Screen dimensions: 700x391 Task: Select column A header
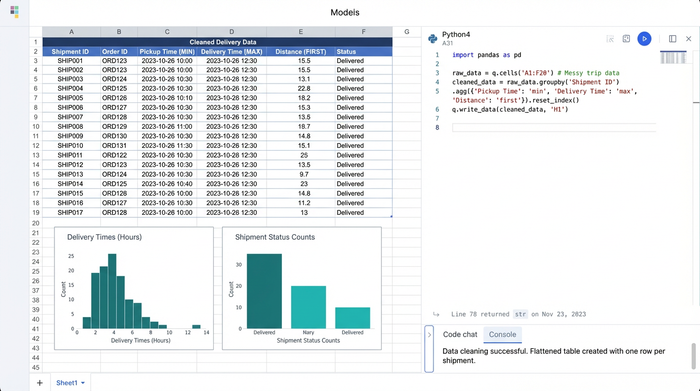(x=71, y=32)
